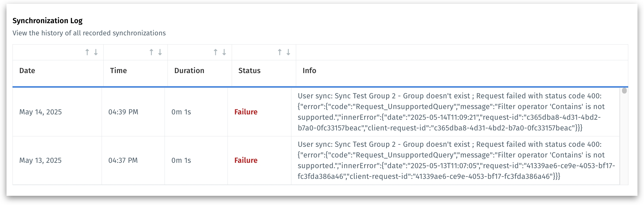Image resolution: width=644 pixels, height=205 pixels.
Task: Sort Status column descending with down arrow
Action: (288, 52)
